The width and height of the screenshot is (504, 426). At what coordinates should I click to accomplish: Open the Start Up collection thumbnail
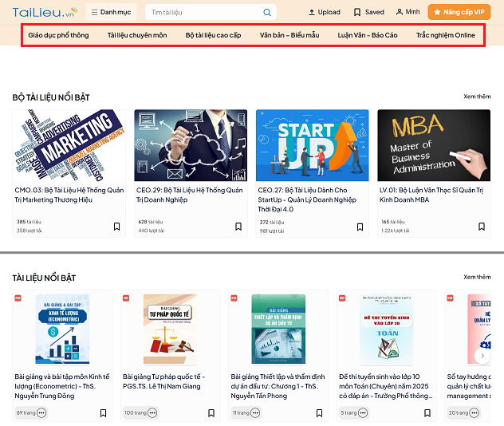[313, 145]
